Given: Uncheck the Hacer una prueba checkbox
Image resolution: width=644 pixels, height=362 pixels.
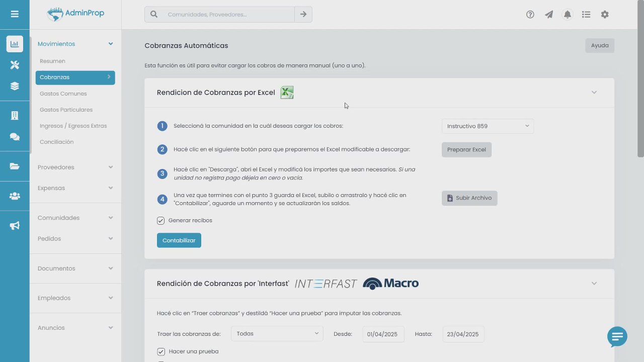Looking at the screenshot, I should point(161,352).
